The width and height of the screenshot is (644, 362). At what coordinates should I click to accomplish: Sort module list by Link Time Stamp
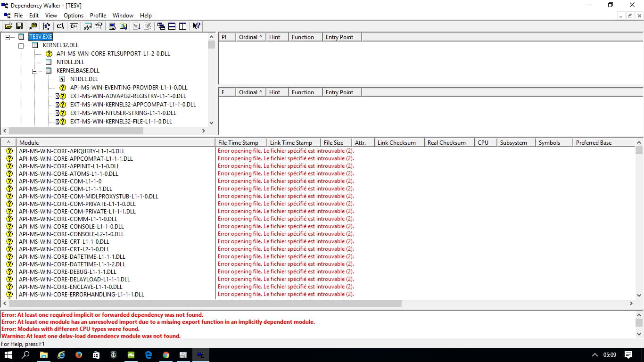[x=294, y=143]
